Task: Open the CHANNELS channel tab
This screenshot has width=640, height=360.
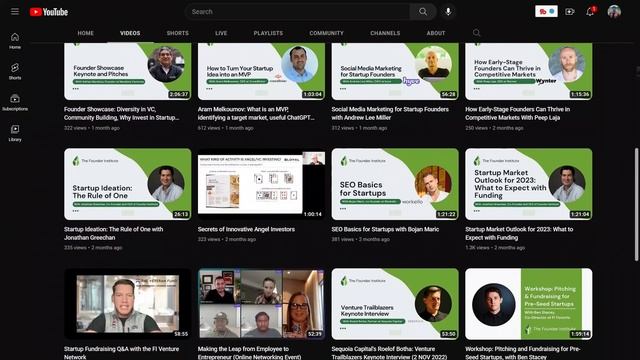Action: tap(385, 33)
